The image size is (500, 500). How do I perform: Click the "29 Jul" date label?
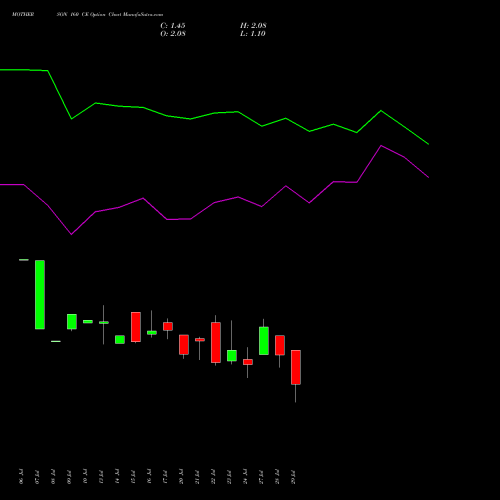click(x=293, y=476)
